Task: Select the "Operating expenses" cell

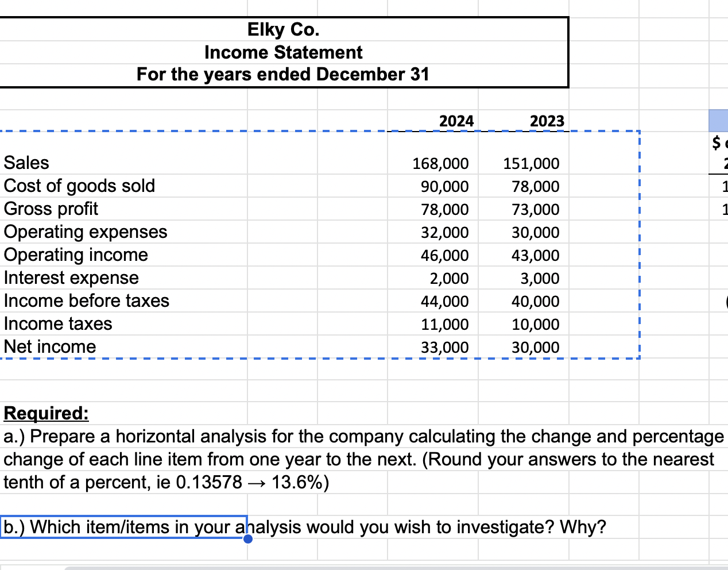Action: 85,232
